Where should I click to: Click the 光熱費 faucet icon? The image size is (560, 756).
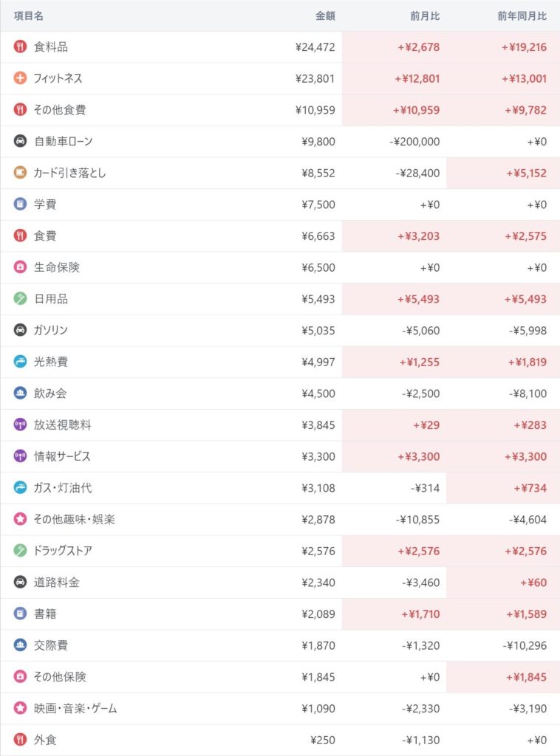[x=20, y=362]
